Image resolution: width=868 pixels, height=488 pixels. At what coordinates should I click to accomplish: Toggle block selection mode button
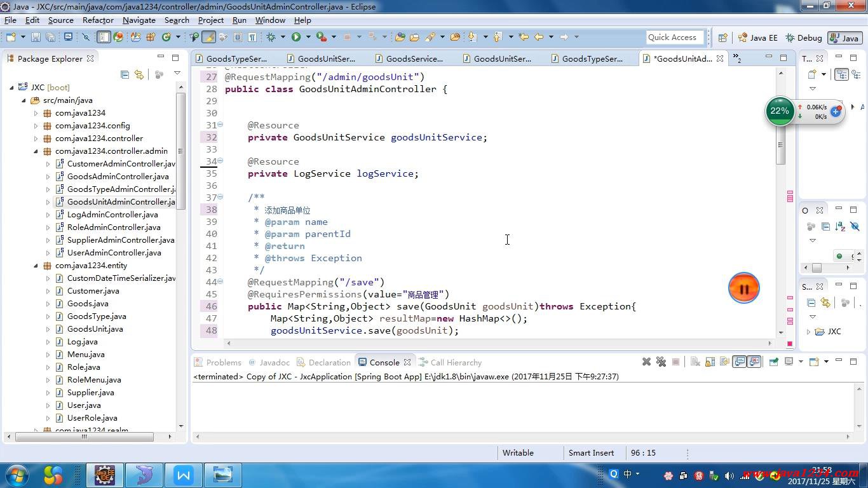pyautogui.click(x=237, y=37)
